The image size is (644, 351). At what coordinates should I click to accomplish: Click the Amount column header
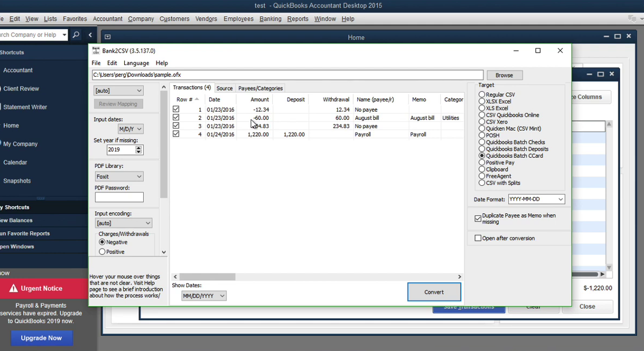pos(259,99)
